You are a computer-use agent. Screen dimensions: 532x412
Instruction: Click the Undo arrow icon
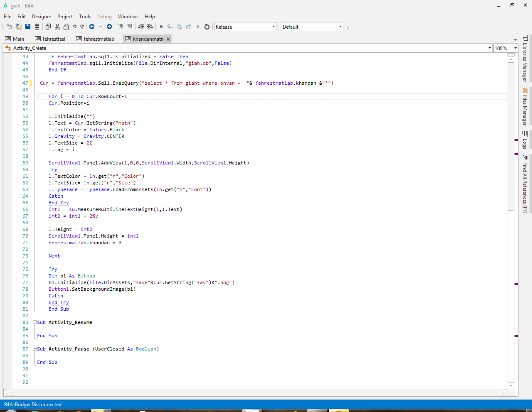point(74,27)
